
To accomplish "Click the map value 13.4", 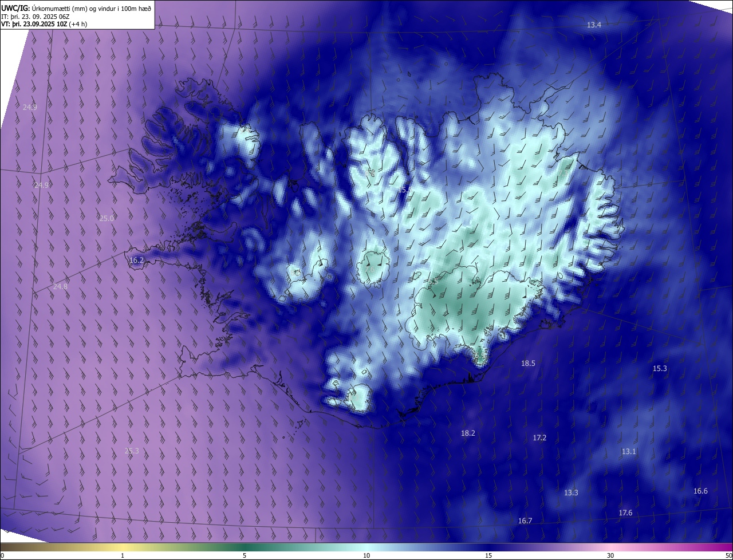I will 594,25.
